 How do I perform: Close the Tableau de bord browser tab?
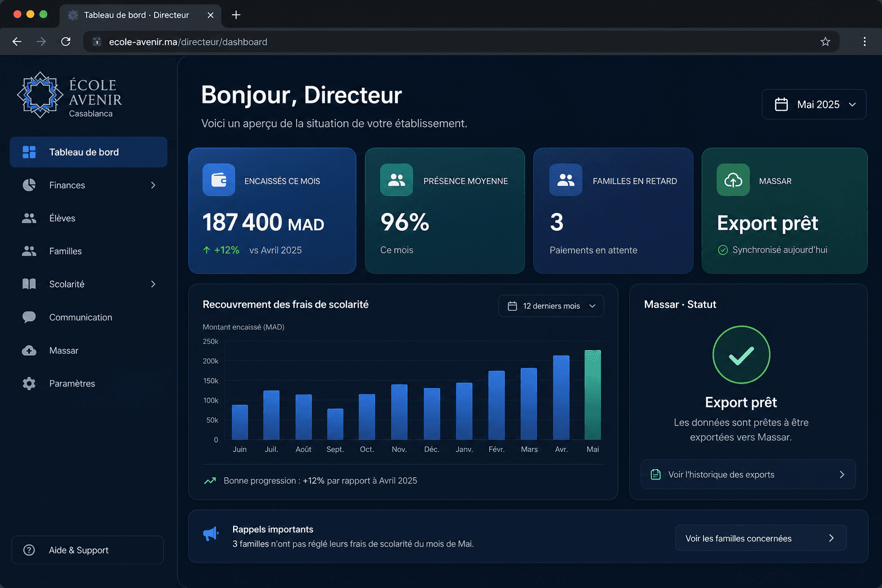(210, 15)
